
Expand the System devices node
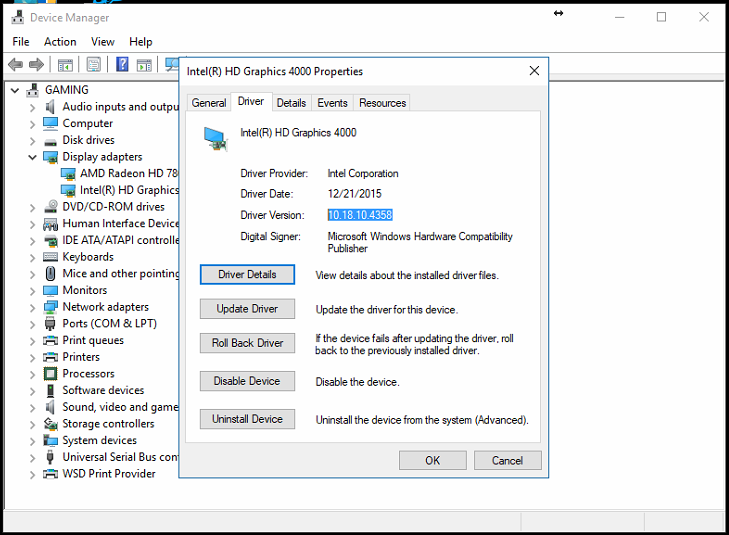(x=32, y=441)
